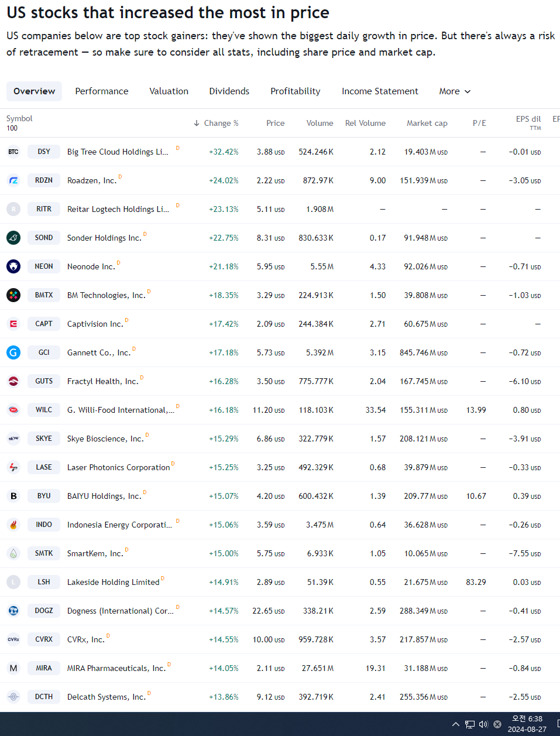Viewport: 560px width, 736px height.
Task: Click the Reitar Logtech logo icon
Action: click(x=13, y=209)
